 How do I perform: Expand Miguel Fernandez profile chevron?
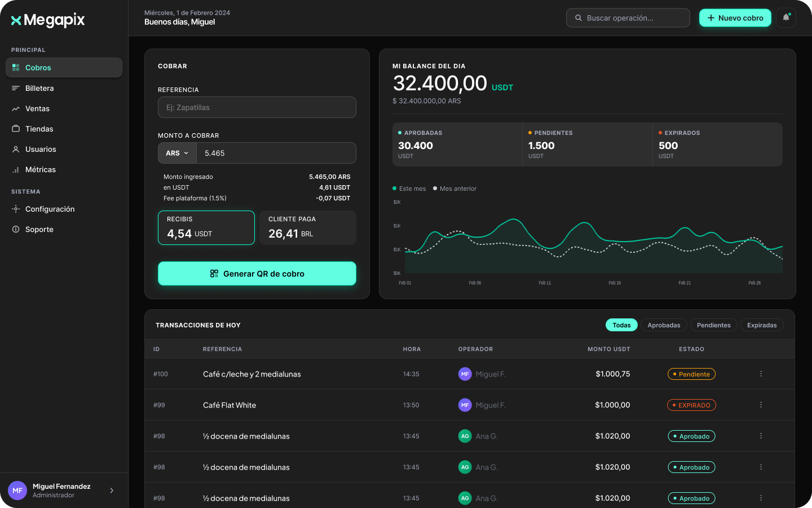click(x=112, y=491)
